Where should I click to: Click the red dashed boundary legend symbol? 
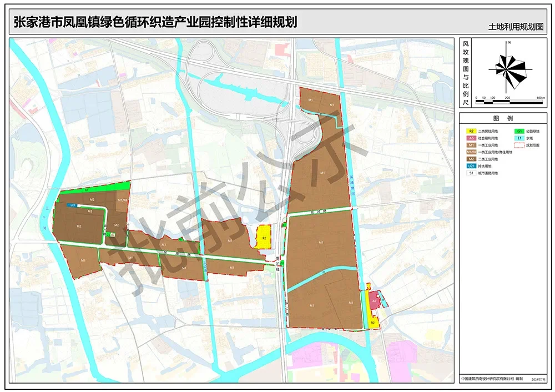pos(519,145)
